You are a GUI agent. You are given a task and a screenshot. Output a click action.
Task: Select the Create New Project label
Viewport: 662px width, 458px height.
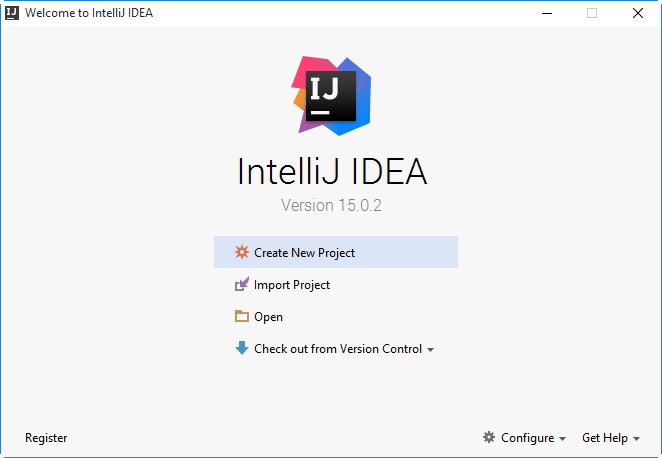pyautogui.click(x=304, y=253)
